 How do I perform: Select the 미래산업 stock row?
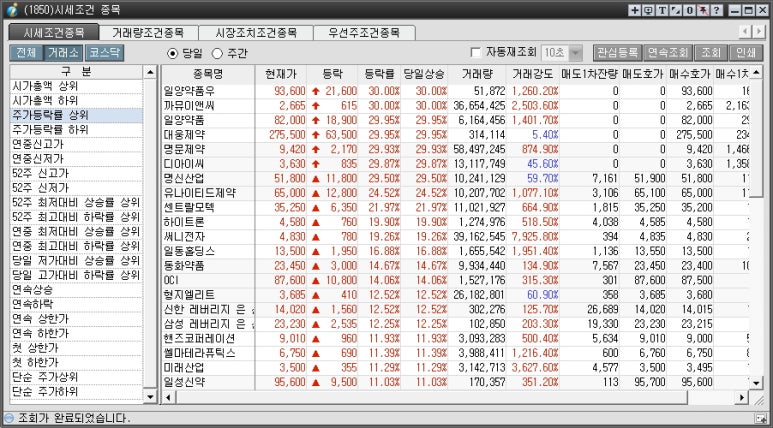[456, 367]
